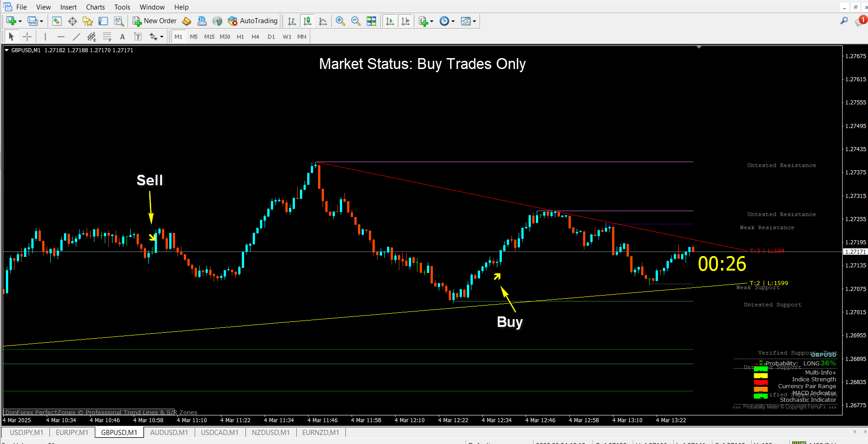This screenshot has height=444, width=868.
Task: Open the Periods clock dropdown arrow
Action: tap(453, 21)
